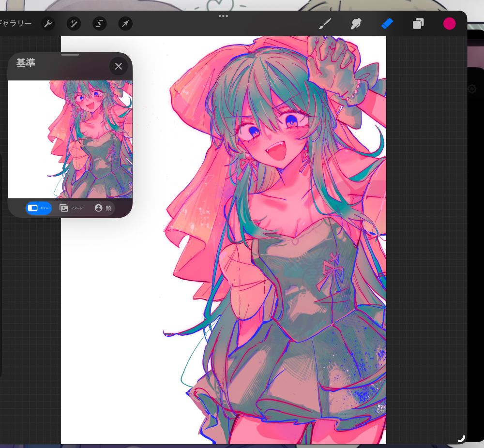
Task: Open the Layers panel
Action: click(418, 23)
